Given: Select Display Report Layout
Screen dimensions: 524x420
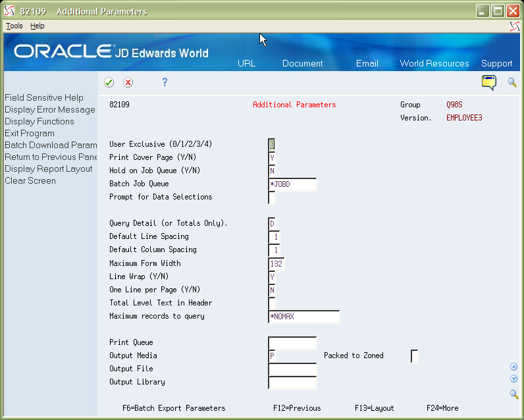Looking at the screenshot, I should pos(49,169).
